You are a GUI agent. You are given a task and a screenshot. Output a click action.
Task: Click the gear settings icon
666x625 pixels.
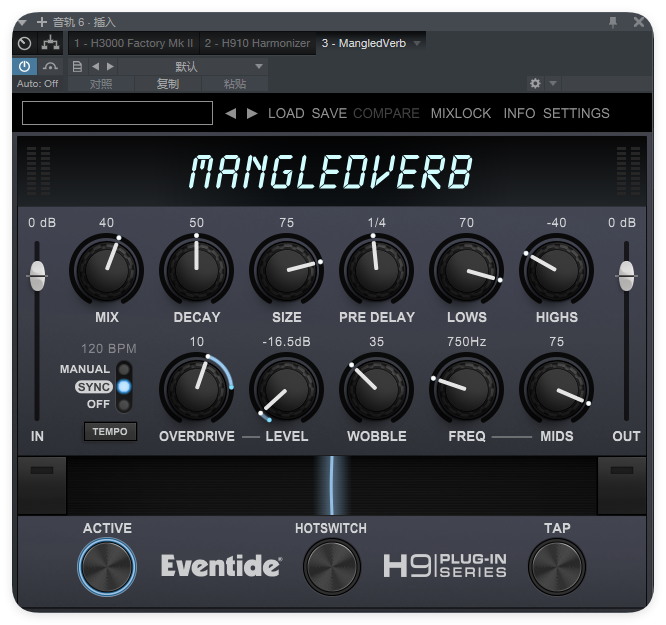(535, 83)
